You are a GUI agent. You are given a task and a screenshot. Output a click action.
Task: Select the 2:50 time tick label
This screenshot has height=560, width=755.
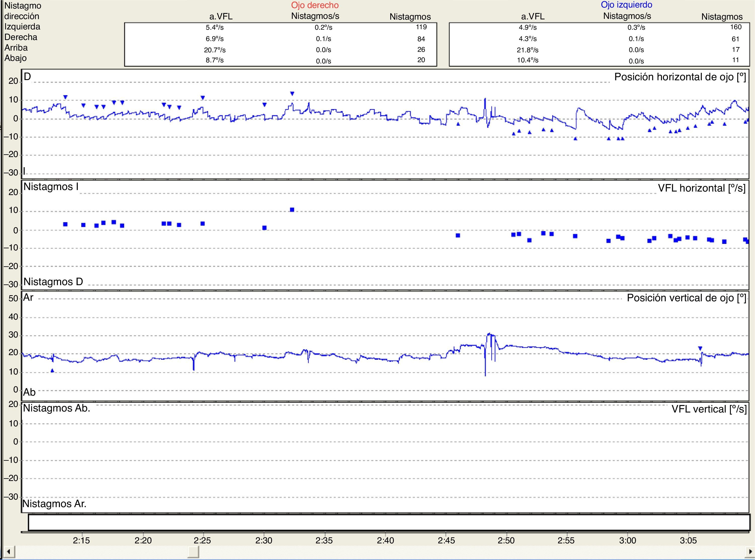click(x=506, y=540)
